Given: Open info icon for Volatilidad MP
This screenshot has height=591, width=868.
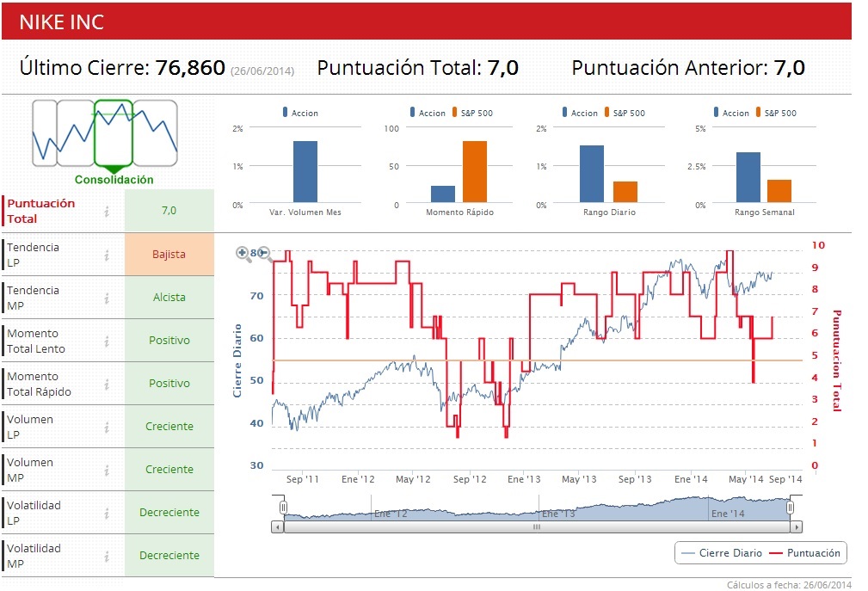Looking at the screenshot, I should 107,556.
